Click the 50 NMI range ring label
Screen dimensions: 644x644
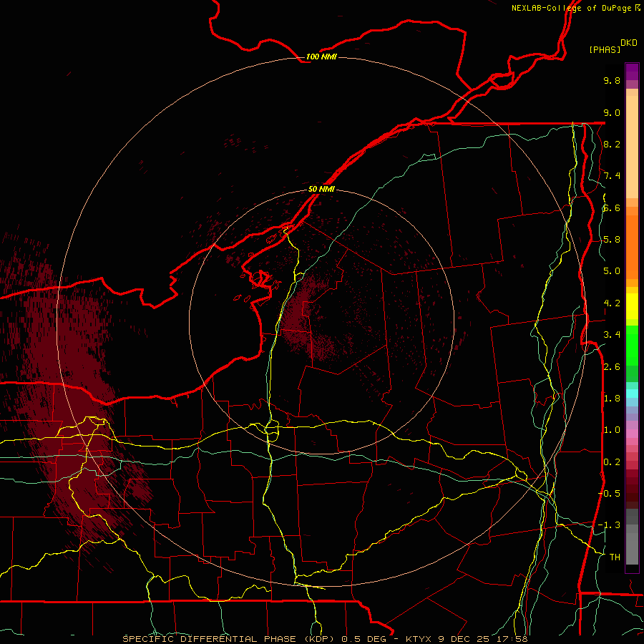(321, 189)
